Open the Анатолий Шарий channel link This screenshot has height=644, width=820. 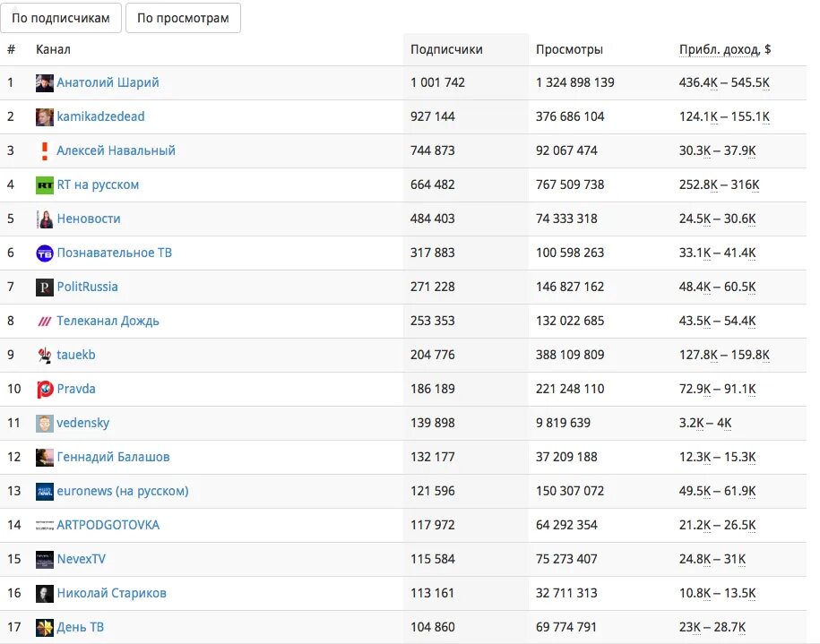108,82
